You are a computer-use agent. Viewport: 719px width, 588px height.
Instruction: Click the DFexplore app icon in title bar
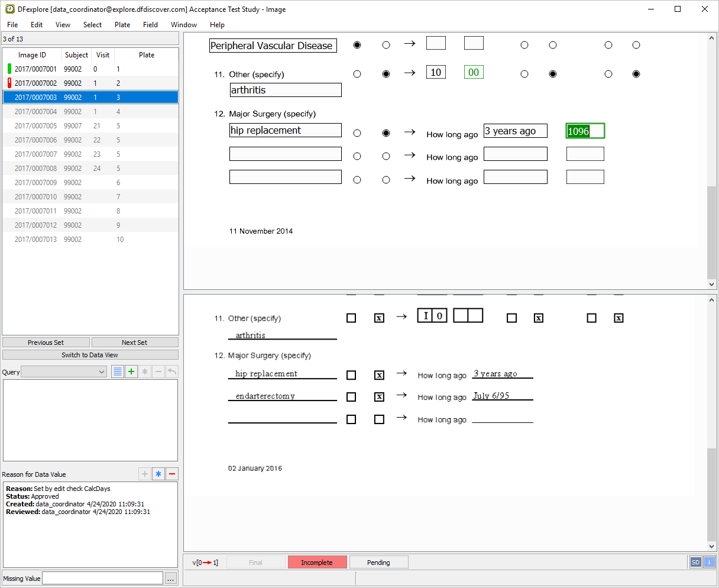(10, 9)
